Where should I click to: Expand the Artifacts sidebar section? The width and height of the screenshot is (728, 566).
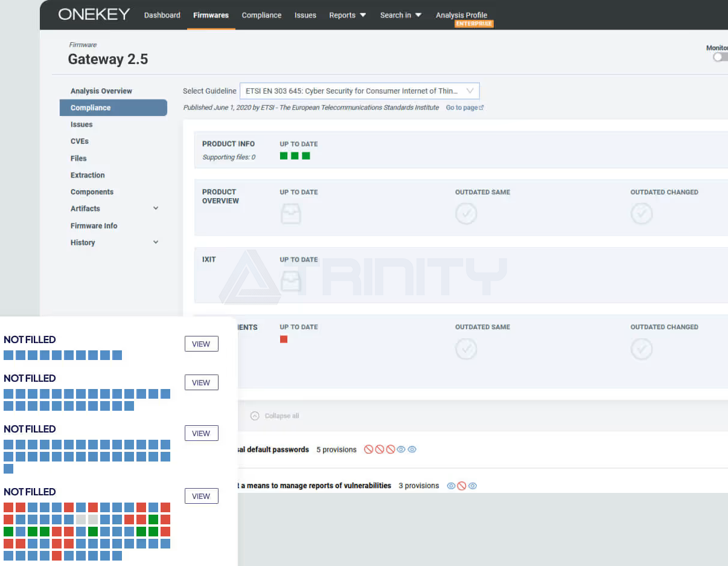click(156, 208)
